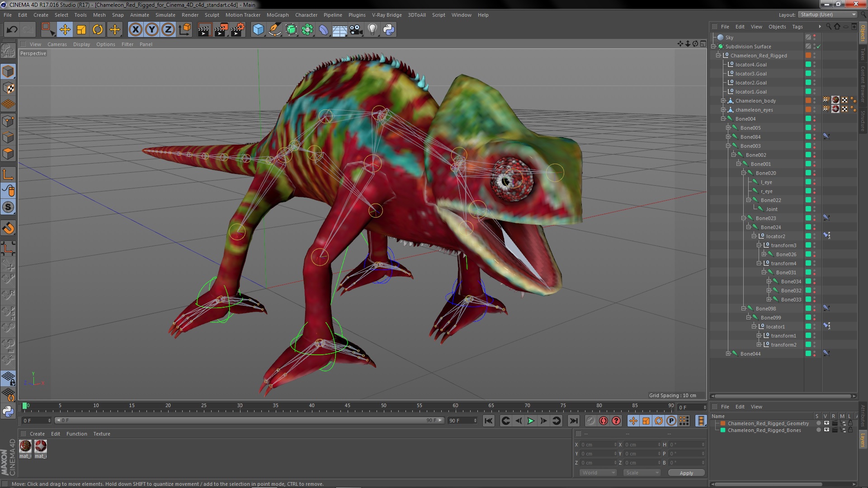Activate the Scale tool in toolbar
This screenshot has width=868, height=488.
81,30
